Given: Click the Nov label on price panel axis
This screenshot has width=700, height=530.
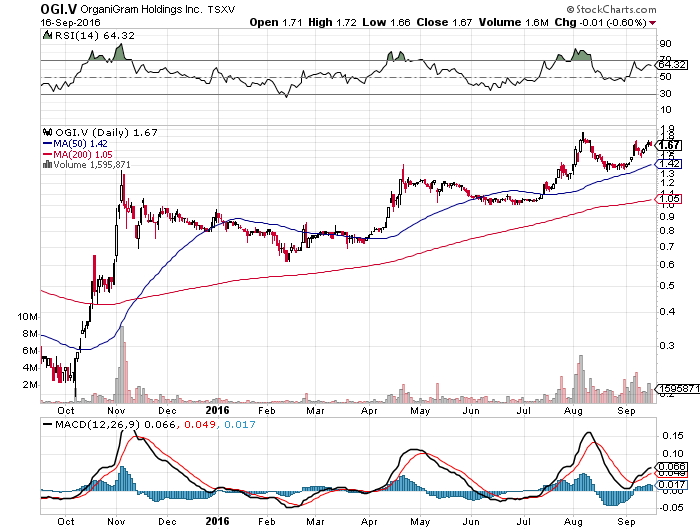Looking at the screenshot, I should point(117,411).
